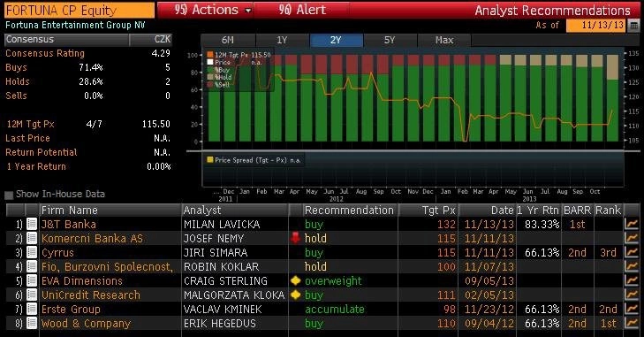Viewport: 644px width, 337px height.
Task: Click the Alert button
Action: click(x=302, y=10)
